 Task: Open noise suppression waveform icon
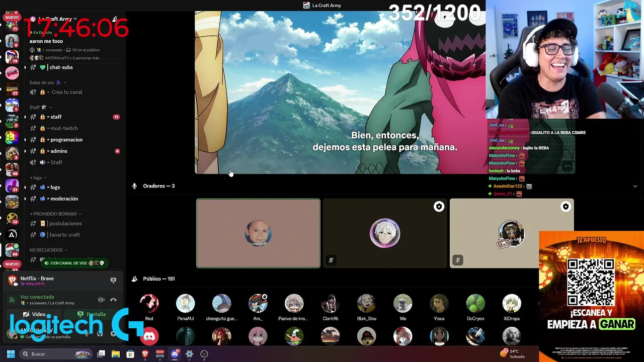101,300
